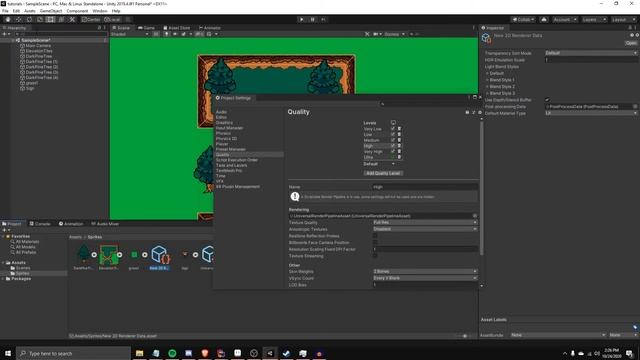Click the Hierarchy add plus button
This screenshot has width=640, height=360.
5,34
